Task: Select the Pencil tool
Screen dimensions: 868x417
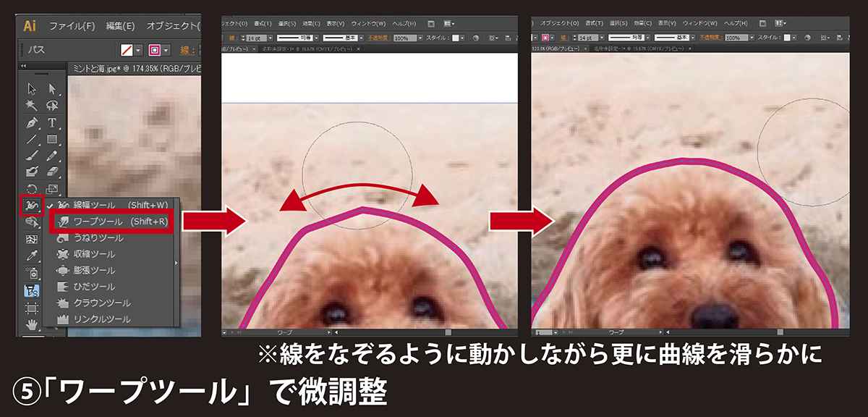Action: (x=52, y=156)
